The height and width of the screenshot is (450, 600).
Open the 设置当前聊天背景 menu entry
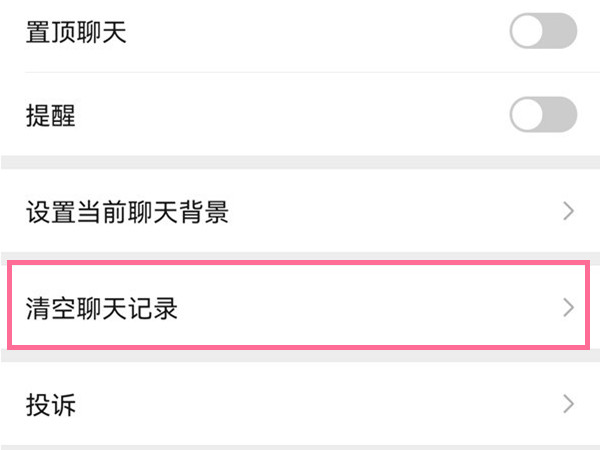300,212
